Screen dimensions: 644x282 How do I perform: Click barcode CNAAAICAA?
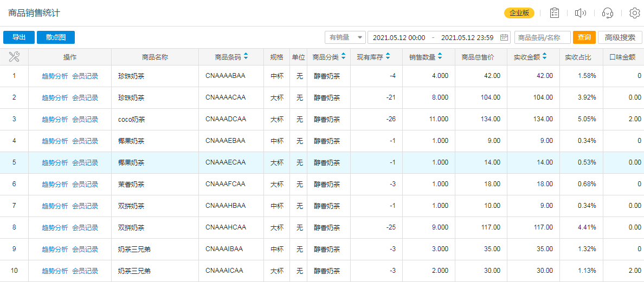click(224, 271)
